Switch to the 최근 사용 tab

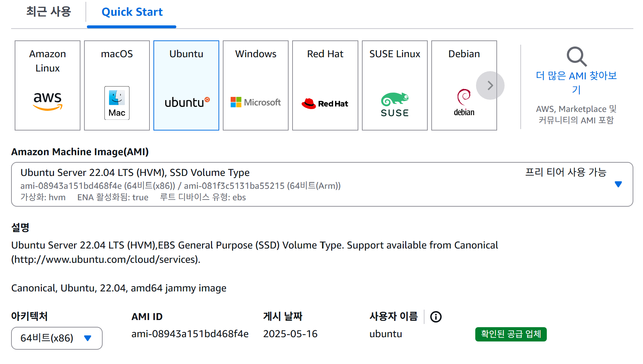[x=49, y=12]
